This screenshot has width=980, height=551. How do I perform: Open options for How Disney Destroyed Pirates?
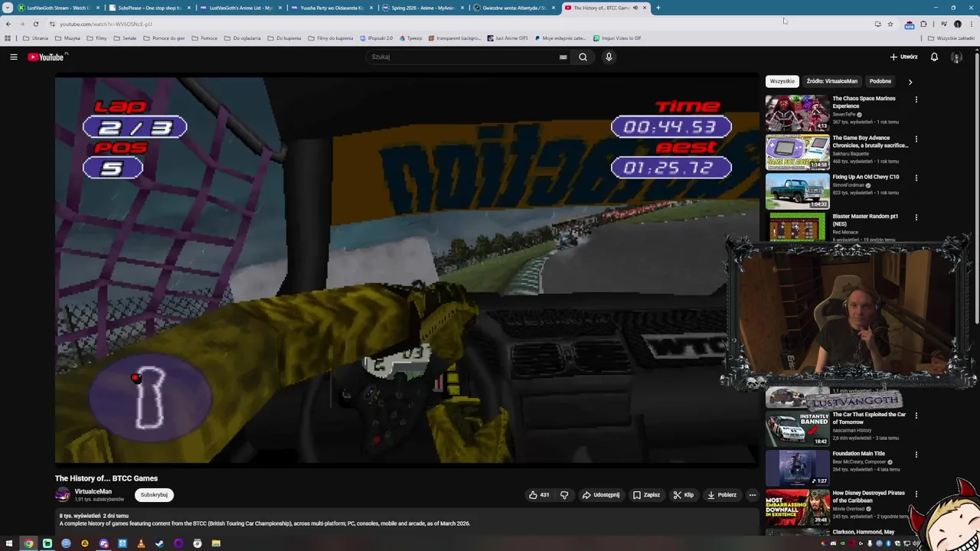click(x=916, y=494)
